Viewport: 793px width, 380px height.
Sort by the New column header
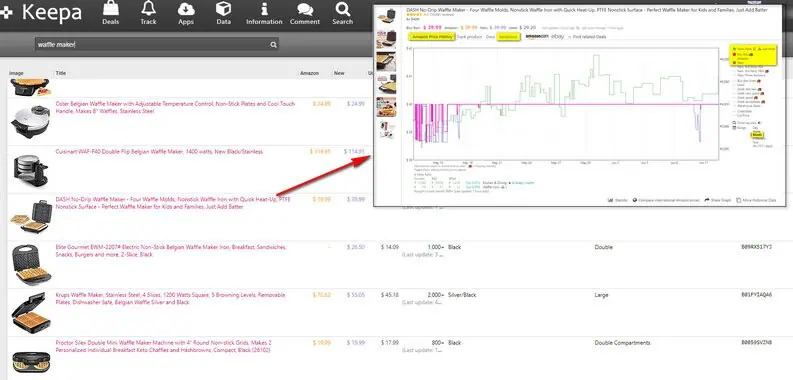339,73
